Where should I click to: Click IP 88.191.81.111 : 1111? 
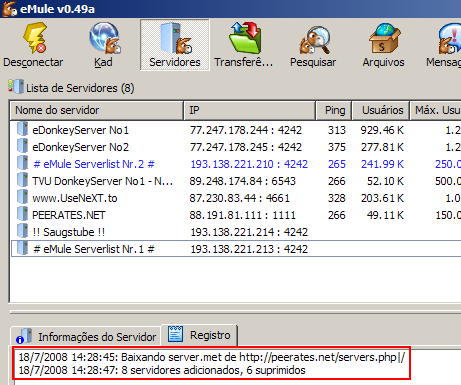(x=242, y=215)
